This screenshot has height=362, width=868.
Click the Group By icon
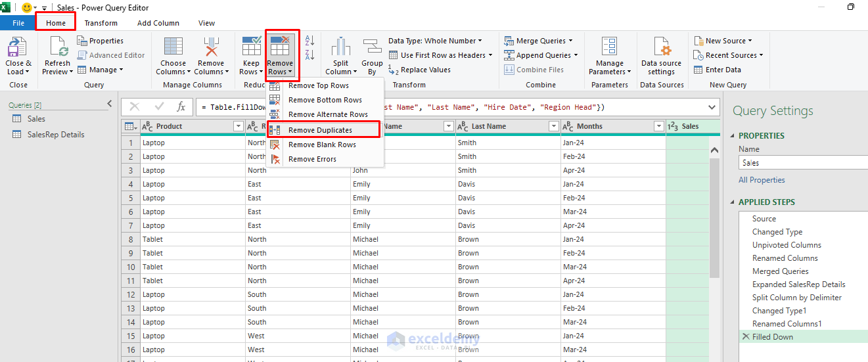(372, 47)
